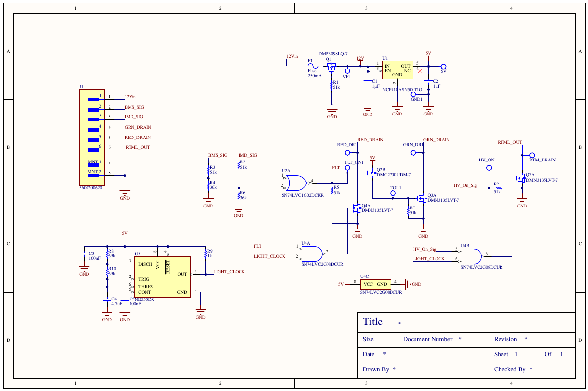Click the Q2B DMC2700UDM-7 transistor symbol
The width and height of the screenshot is (588, 391).
(371, 172)
